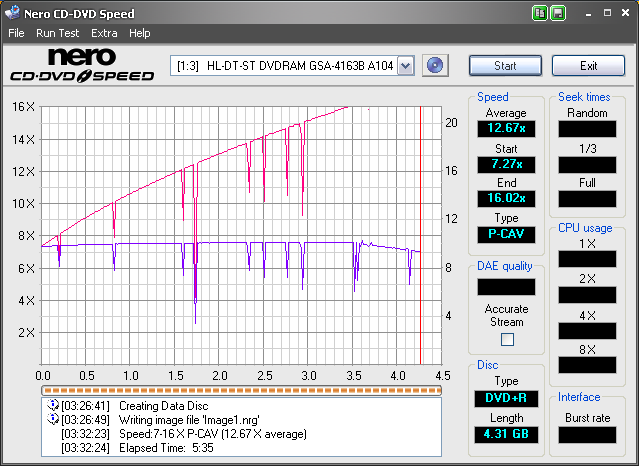Click the End speed value 16.02x
Screen dimensions: 639x466
(506, 199)
